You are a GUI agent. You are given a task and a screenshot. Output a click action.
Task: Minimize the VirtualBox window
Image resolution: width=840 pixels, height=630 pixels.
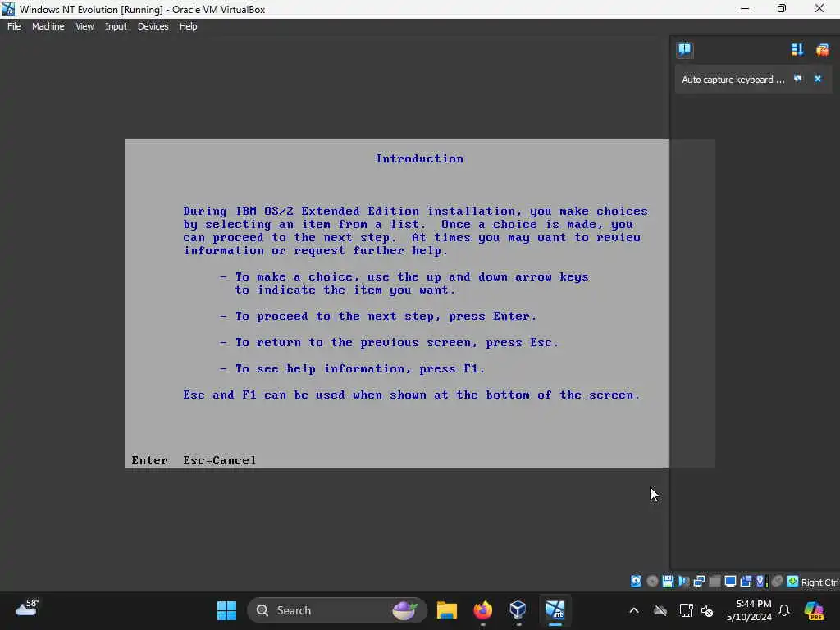[745, 9]
